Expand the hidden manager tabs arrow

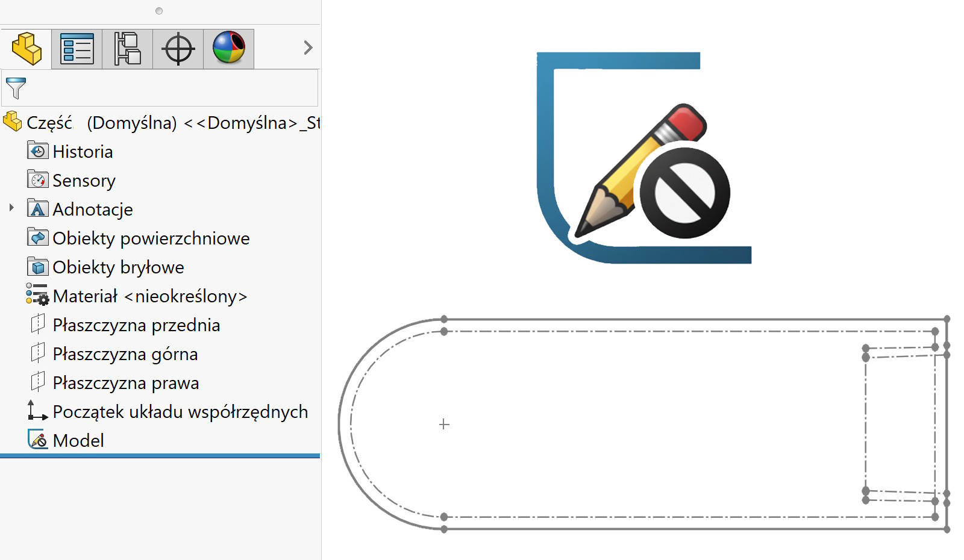click(x=308, y=48)
